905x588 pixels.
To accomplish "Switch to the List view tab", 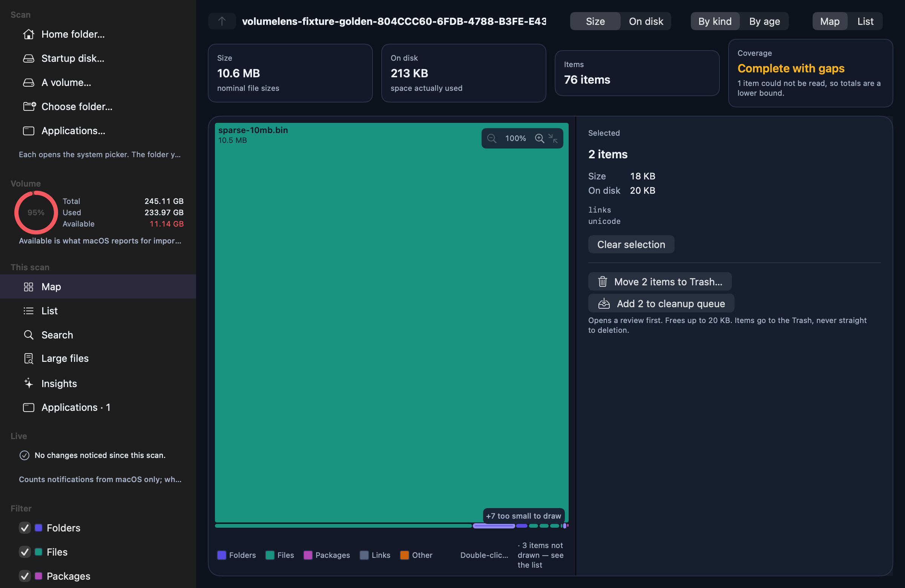I will tap(865, 21).
